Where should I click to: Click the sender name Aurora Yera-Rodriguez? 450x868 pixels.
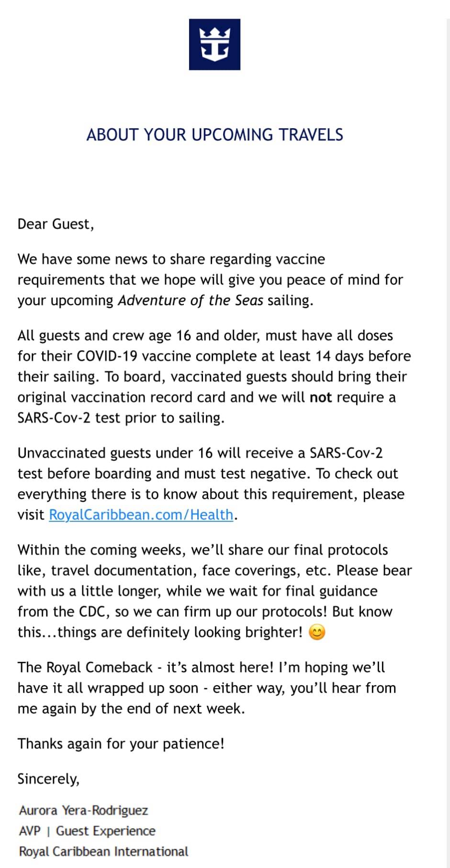[x=83, y=810]
